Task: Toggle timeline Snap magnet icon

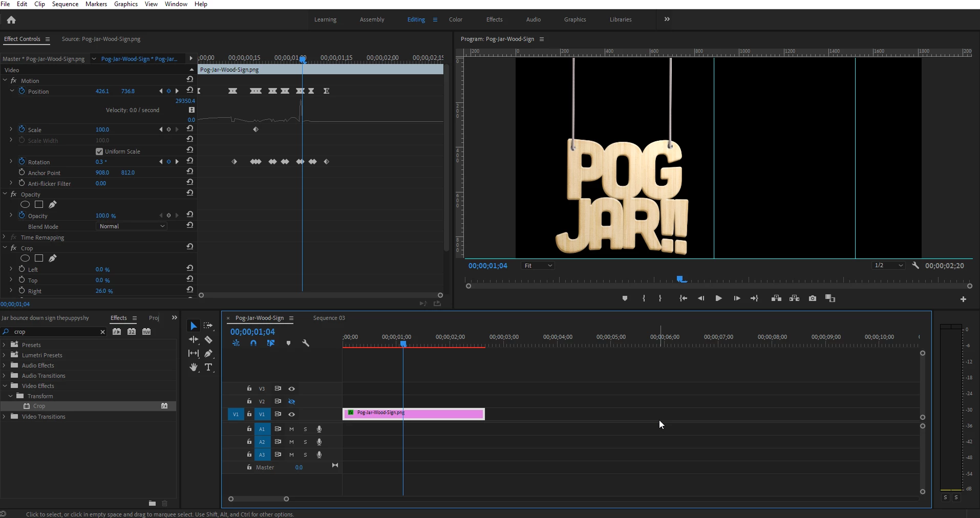Action: point(253,343)
